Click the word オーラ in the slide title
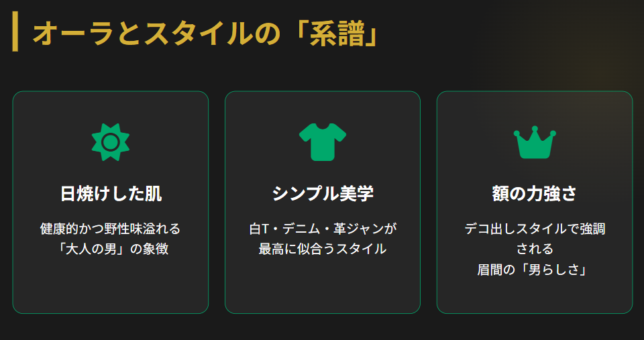Viewport: 644px width, 340px height. pos(72,34)
